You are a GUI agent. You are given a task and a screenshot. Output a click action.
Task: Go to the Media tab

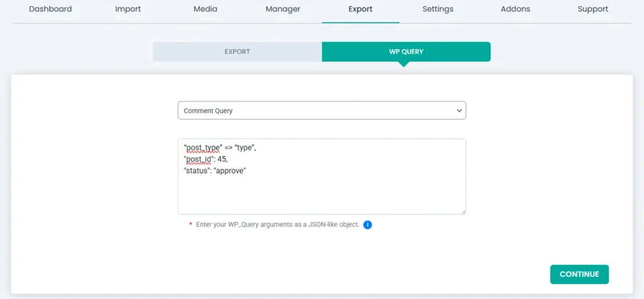coord(205,9)
